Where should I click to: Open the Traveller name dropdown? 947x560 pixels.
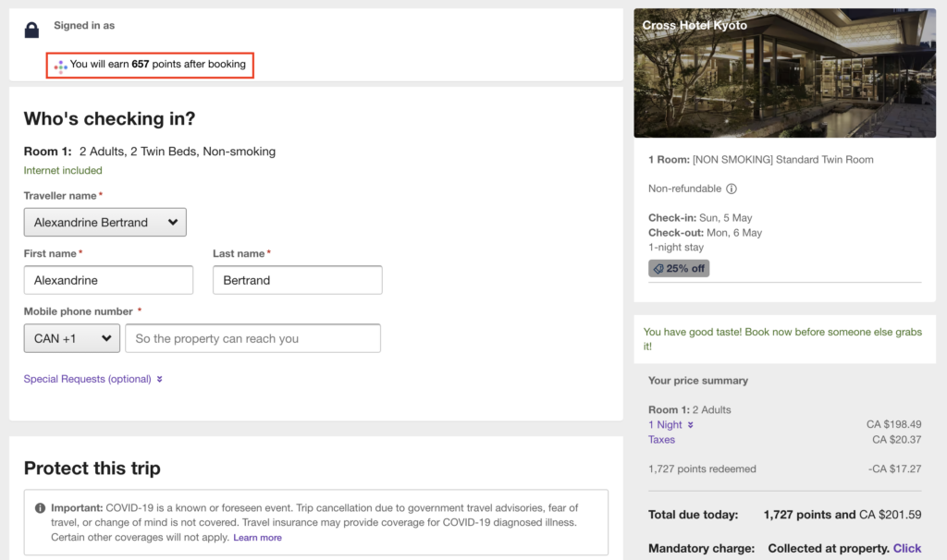(105, 222)
